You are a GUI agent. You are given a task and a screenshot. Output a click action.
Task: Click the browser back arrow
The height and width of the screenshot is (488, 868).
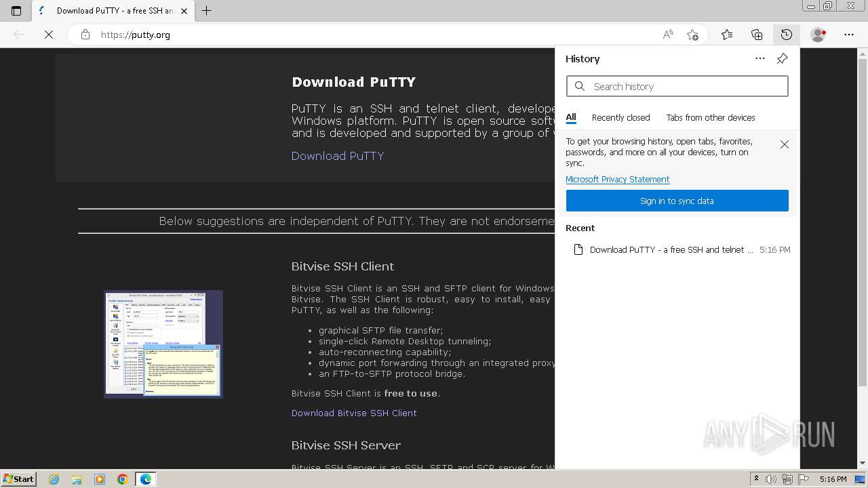coord(19,35)
